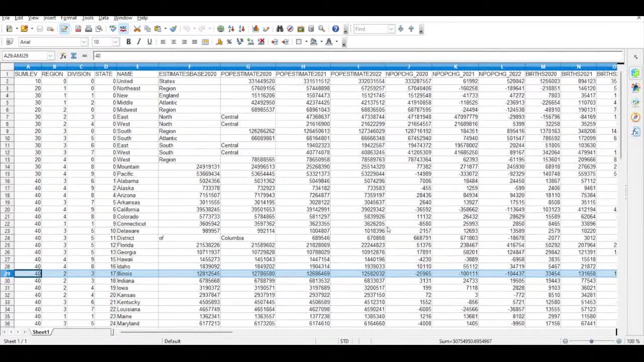Viewport: 644px width, 362px height.
Task: Toggle Underline formatting
Action: (149, 42)
